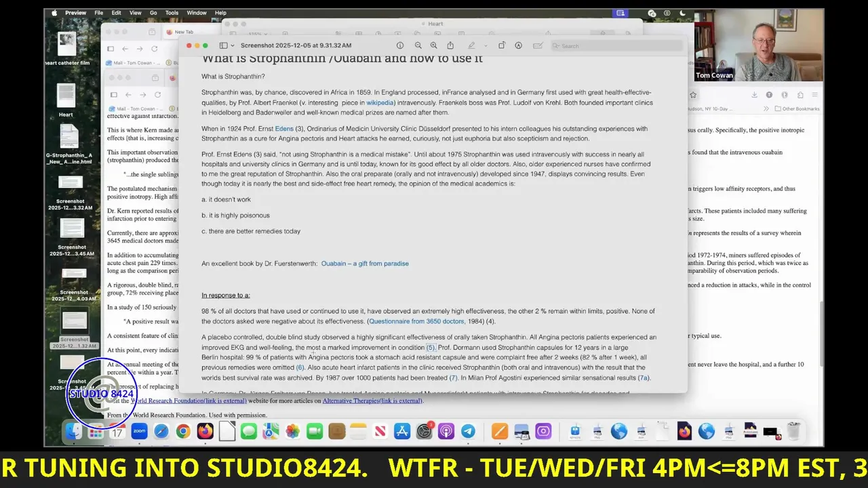Click the bookmark star in right browser
The height and width of the screenshot is (488, 868).
pos(693,95)
